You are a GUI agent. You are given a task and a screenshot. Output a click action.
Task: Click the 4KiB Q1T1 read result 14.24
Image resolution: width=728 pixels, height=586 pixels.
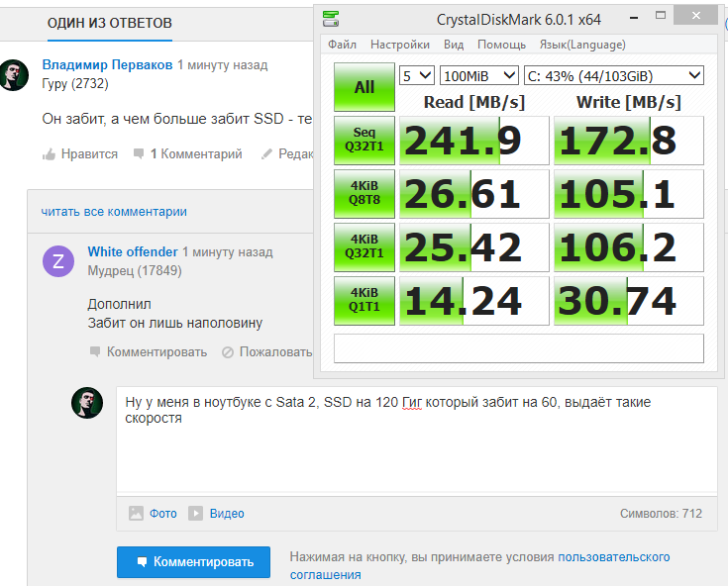coord(474,301)
